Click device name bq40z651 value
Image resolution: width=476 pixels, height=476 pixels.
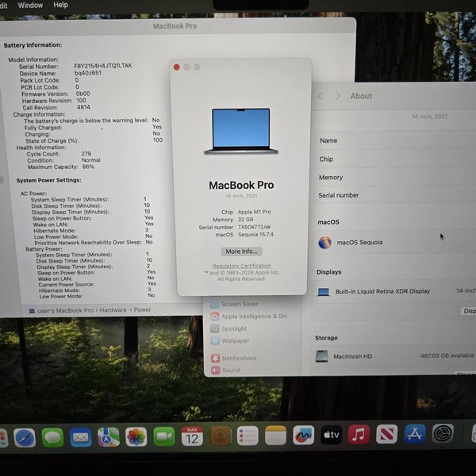[88, 73]
